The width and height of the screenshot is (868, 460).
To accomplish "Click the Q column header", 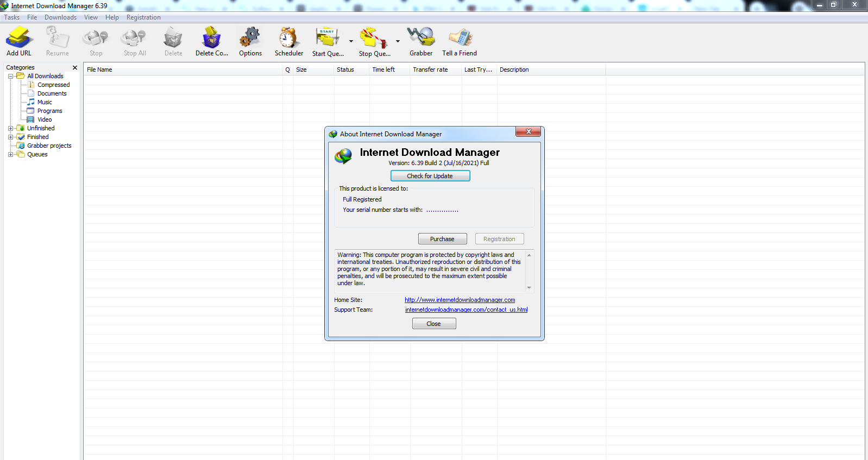I will [288, 70].
